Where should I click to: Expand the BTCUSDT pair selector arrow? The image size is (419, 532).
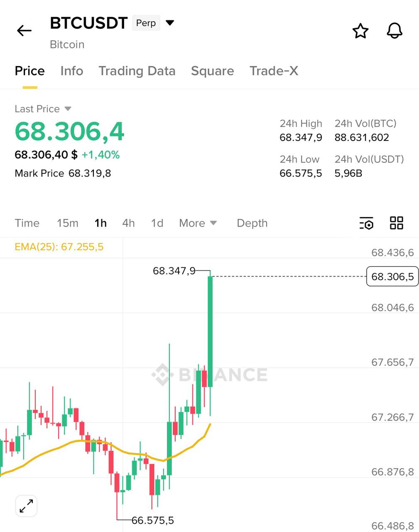(170, 23)
